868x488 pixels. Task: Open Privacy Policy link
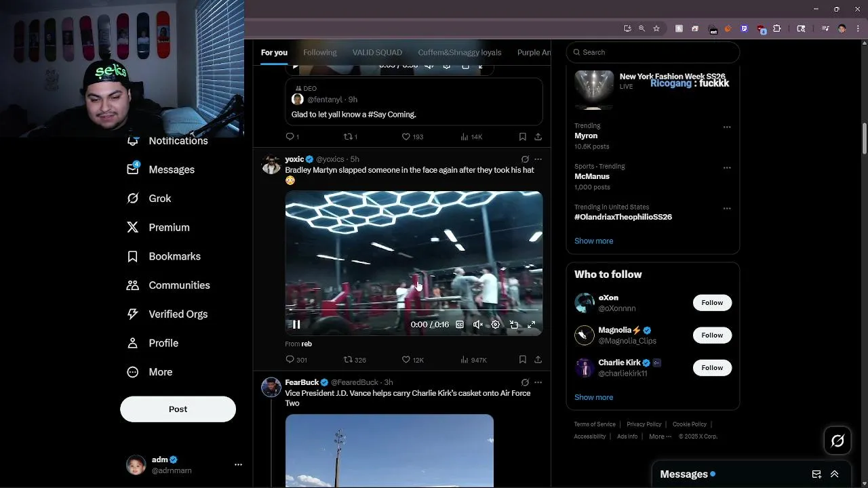coord(644,424)
